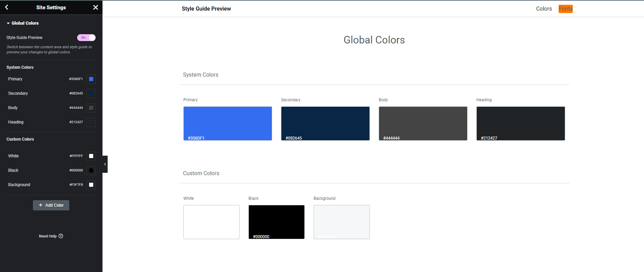Click the #082645 hex value in sidebar

tap(76, 93)
